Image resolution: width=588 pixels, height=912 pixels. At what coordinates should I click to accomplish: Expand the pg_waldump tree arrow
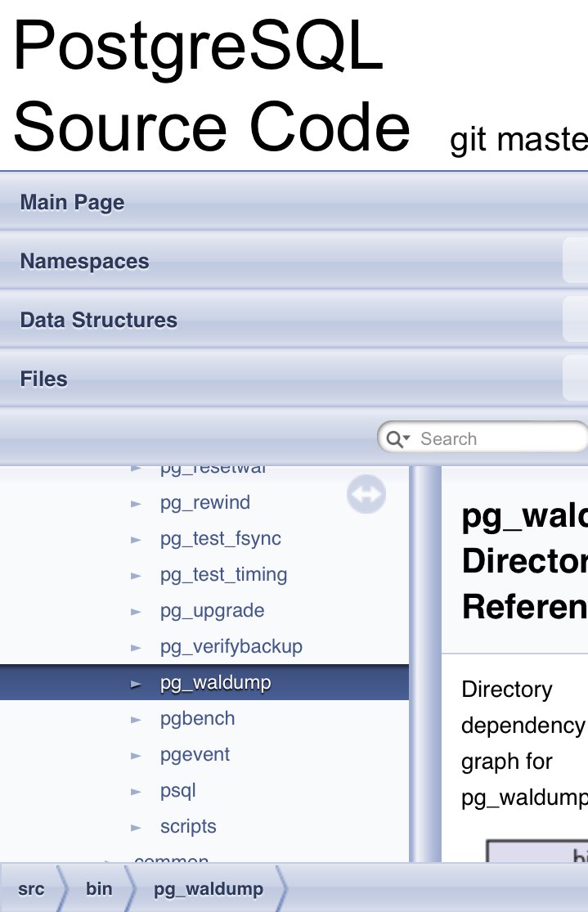click(136, 684)
